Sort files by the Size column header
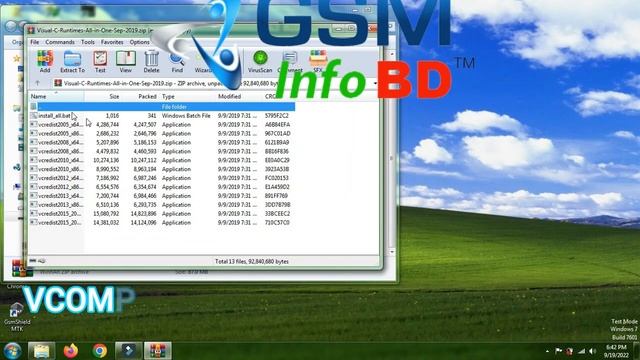 (103, 96)
